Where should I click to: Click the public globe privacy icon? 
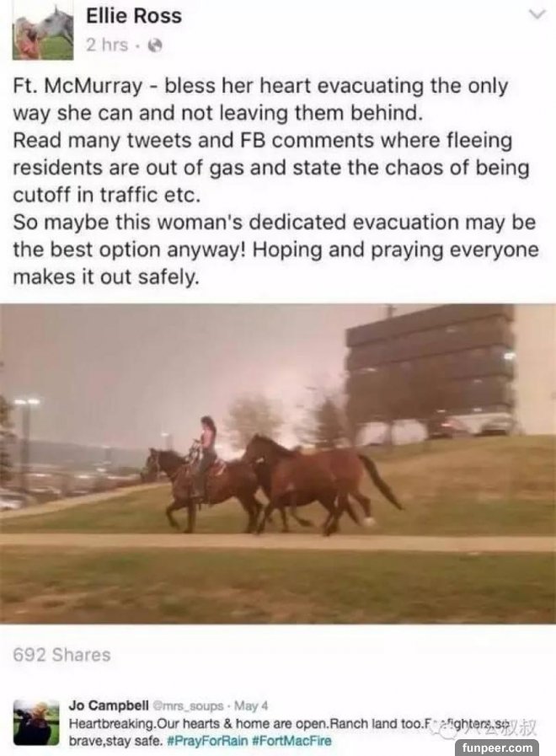pos(154,46)
